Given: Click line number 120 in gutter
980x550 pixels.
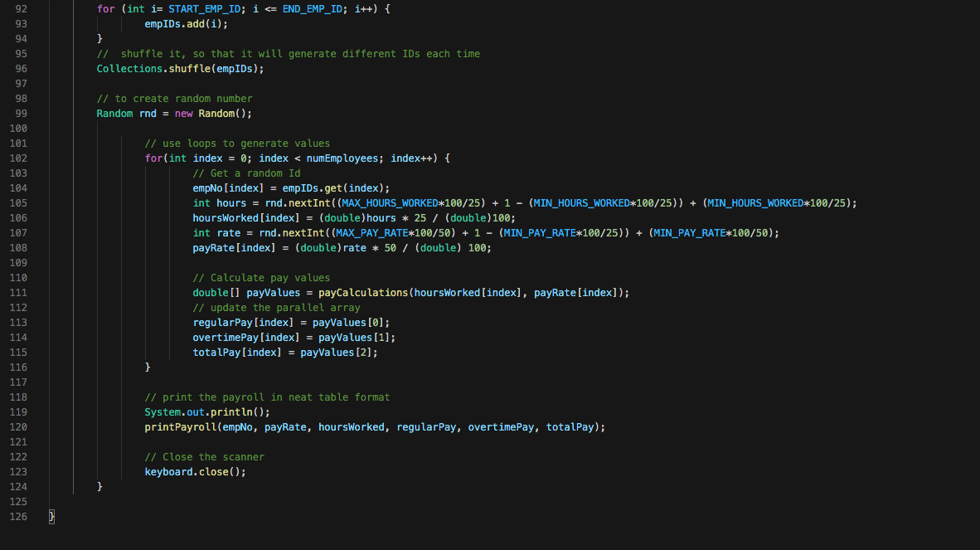Looking at the screenshot, I should [x=18, y=427].
